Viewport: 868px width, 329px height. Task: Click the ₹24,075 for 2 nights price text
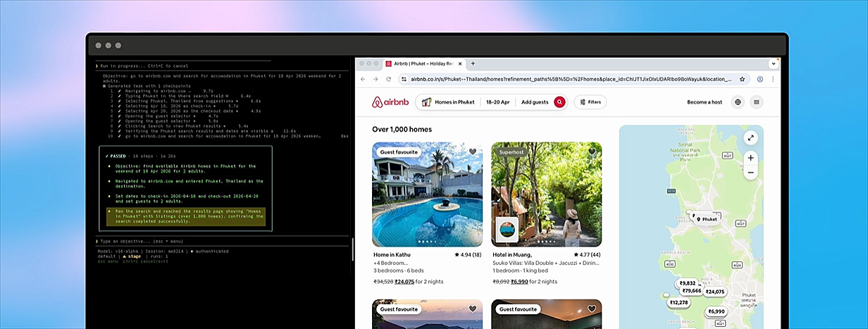point(421,281)
